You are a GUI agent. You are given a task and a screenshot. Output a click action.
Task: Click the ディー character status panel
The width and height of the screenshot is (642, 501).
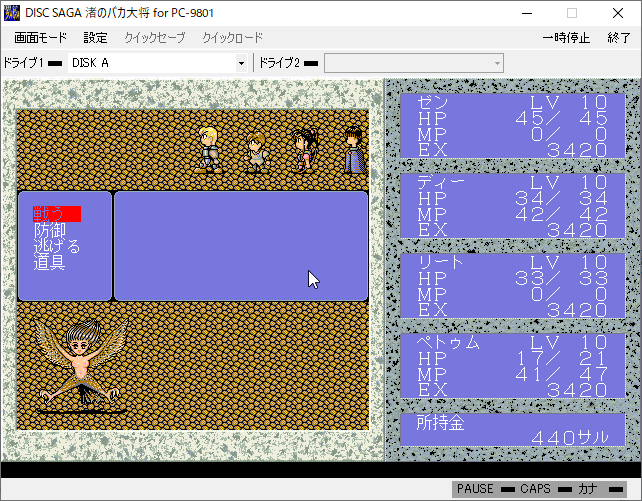pyautogui.click(x=513, y=206)
